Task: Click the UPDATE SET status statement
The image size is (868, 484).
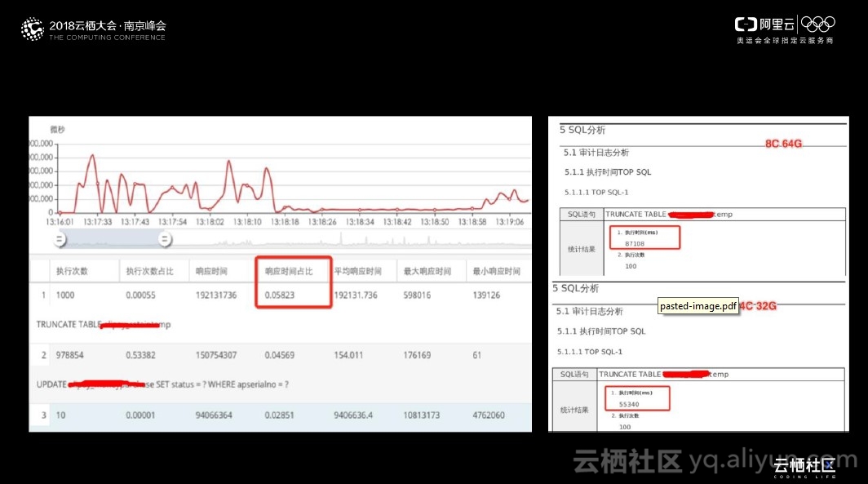Action: pyautogui.click(x=162, y=384)
